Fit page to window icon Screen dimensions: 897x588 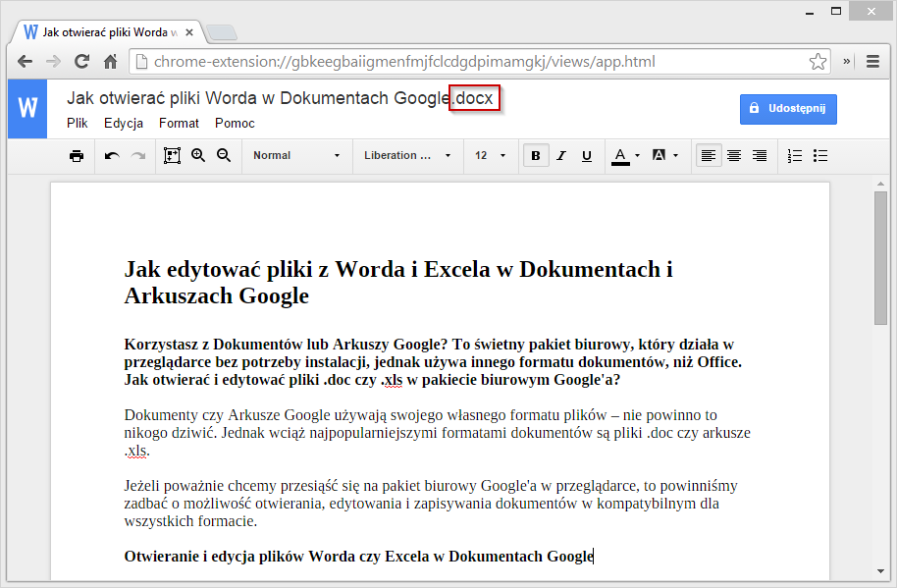click(x=172, y=155)
